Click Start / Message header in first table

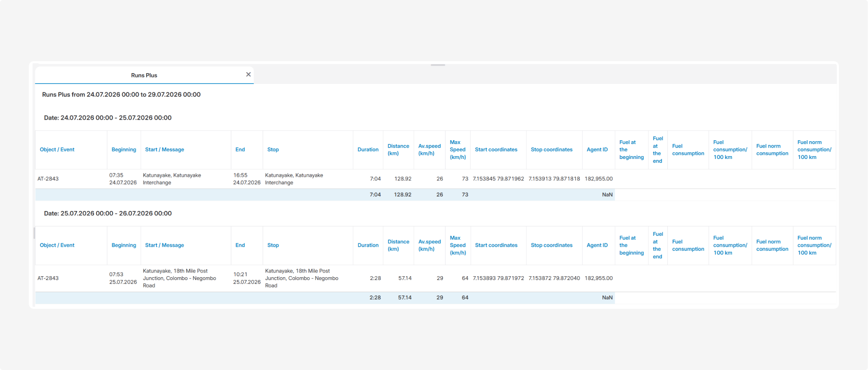pos(165,150)
